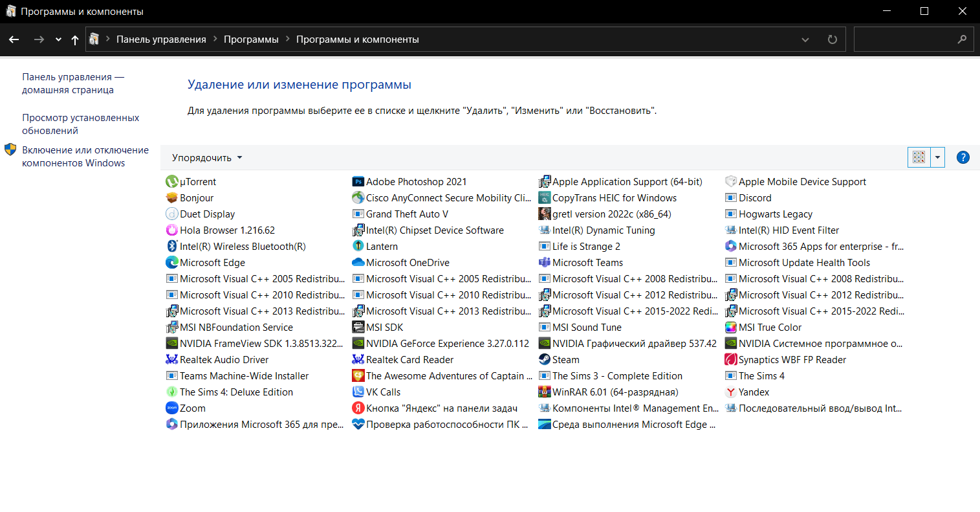Select Grand Theft Auto V entry
This screenshot has width=980, height=512.
point(400,214)
